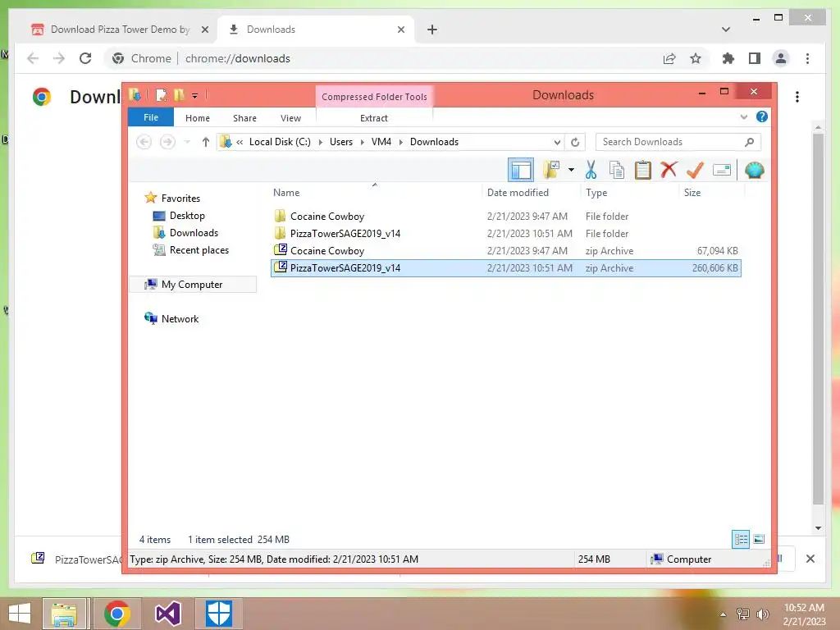
Task: Sort by Date modified column header
Action: click(x=518, y=192)
